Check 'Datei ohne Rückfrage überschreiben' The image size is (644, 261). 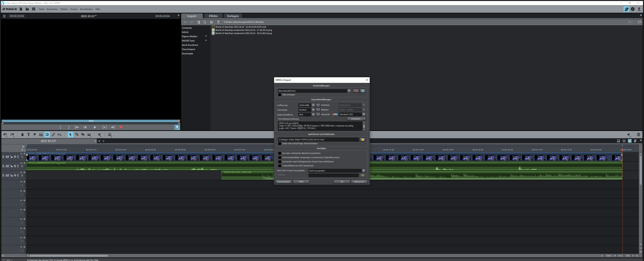280,144
